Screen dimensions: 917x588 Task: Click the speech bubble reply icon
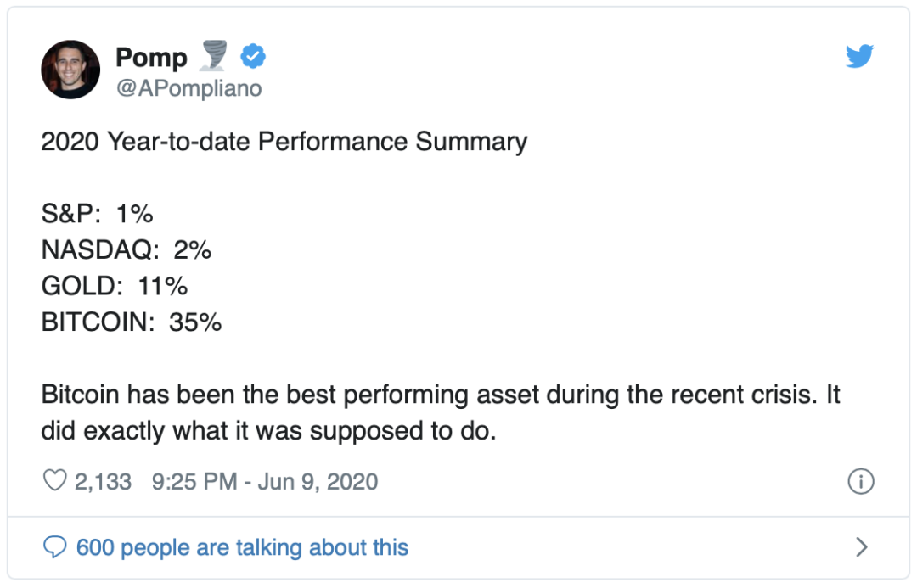(x=55, y=547)
